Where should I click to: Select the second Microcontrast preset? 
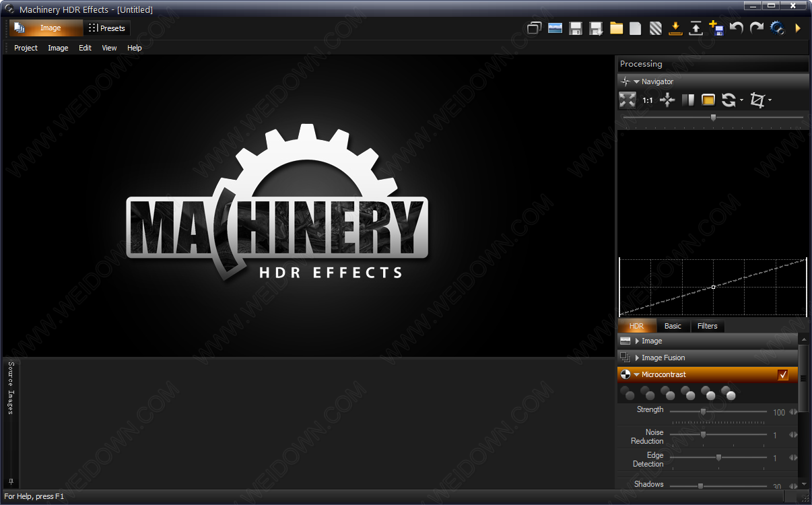tap(648, 393)
